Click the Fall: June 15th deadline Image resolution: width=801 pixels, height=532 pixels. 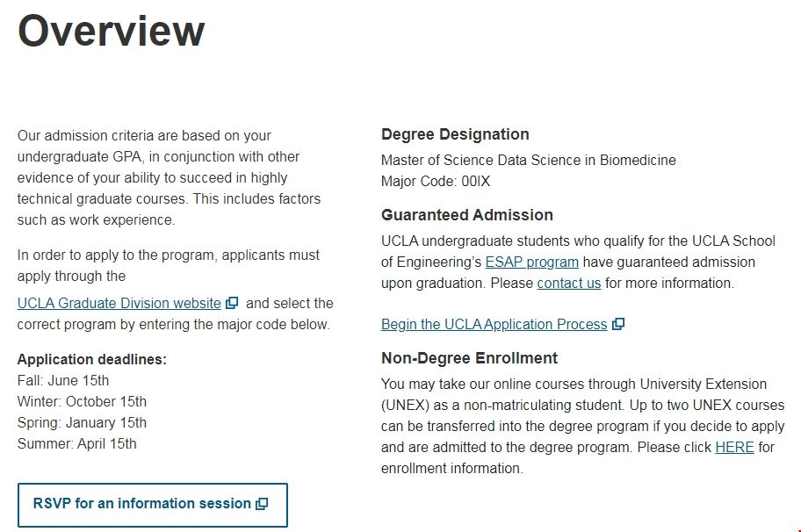(x=63, y=380)
